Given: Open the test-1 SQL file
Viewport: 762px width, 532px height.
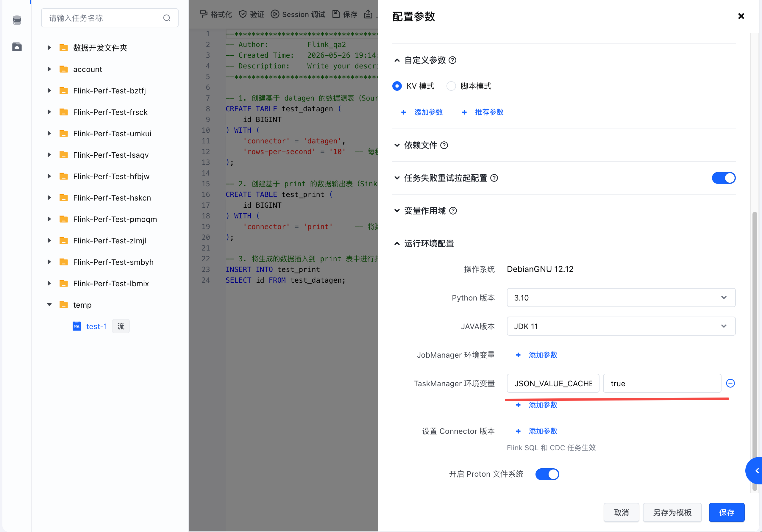Looking at the screenshot, I should 96,326.
